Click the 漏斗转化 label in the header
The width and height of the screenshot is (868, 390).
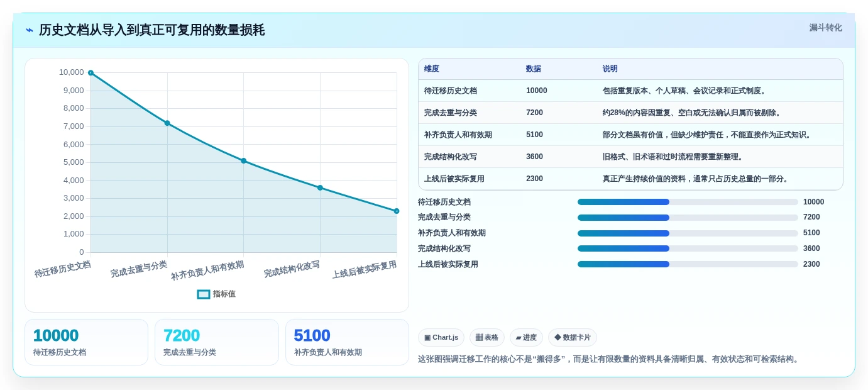click(825, 28)
